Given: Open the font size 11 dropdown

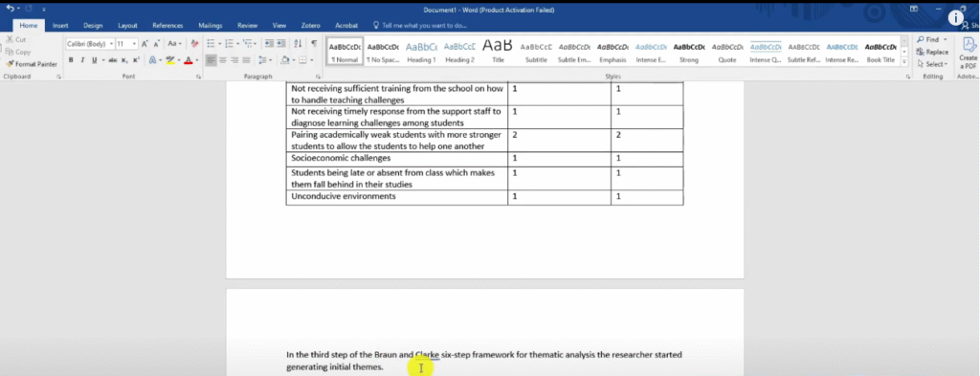Looking at the screenshot, I should 134,44.
